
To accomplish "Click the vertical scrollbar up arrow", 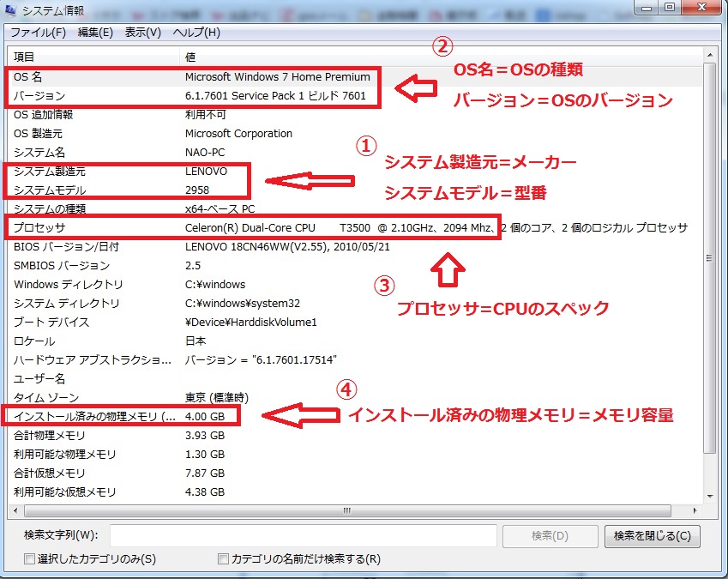I will [x=708, y=56].
